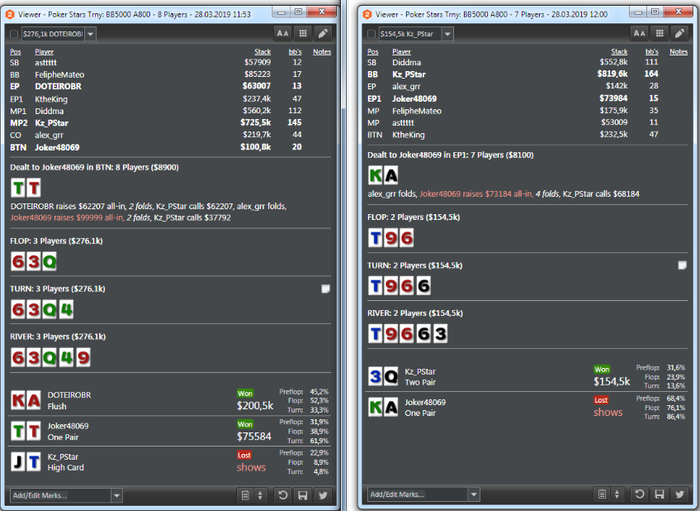Click Twitter share icon in left viewer
This screenshot has height=511, width=700.
(323, 495)
